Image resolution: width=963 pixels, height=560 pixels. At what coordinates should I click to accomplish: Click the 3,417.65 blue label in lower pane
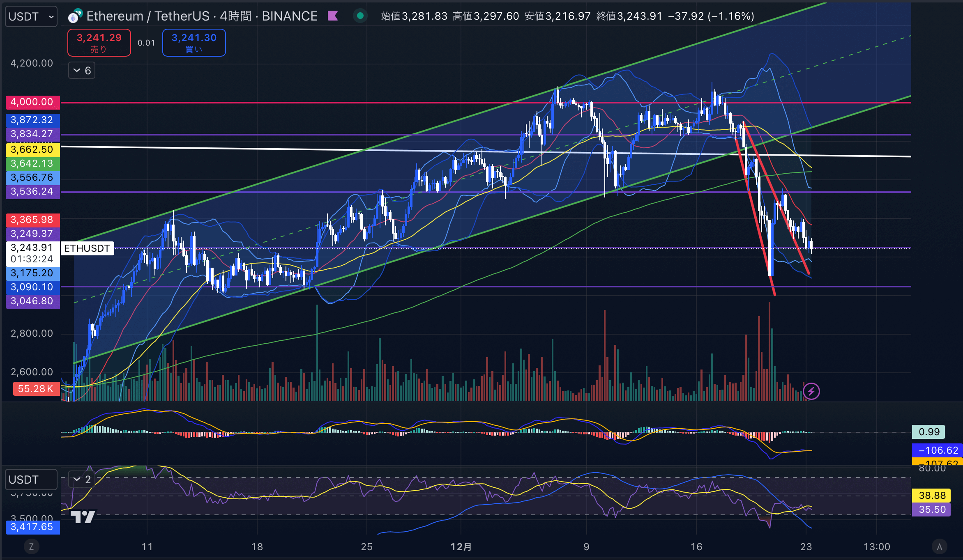point(32,527)
